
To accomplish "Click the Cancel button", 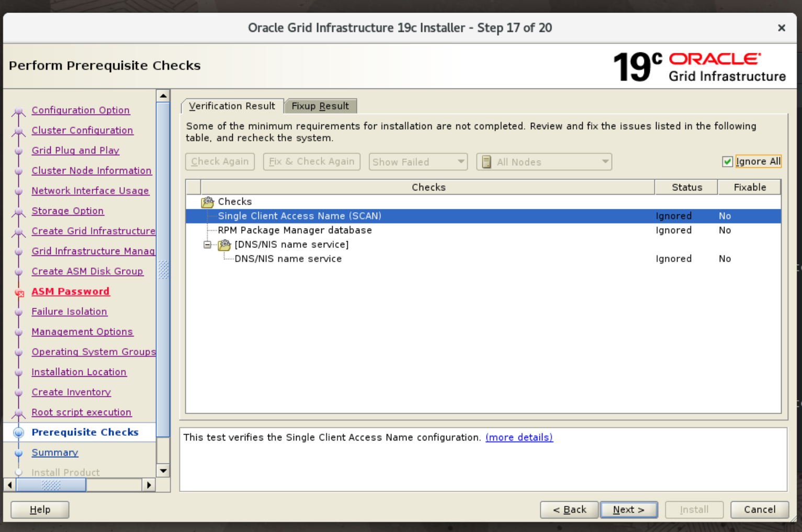I will 760,510.
